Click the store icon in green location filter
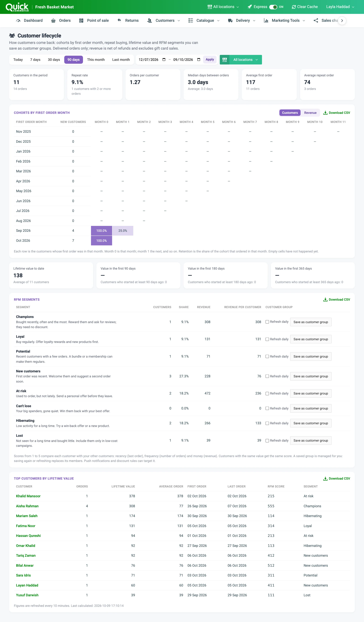Viewport: 364px width, 622px height. [225, 60]
